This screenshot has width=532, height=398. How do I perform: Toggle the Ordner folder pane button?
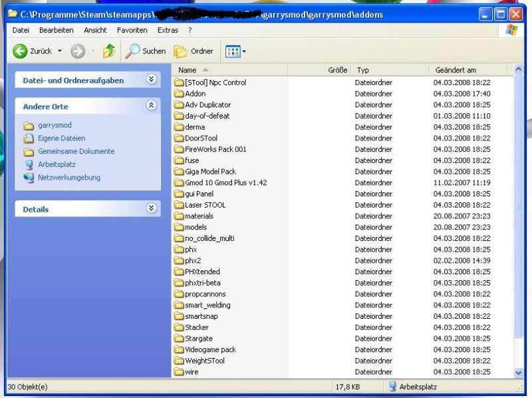coord(194,51)
